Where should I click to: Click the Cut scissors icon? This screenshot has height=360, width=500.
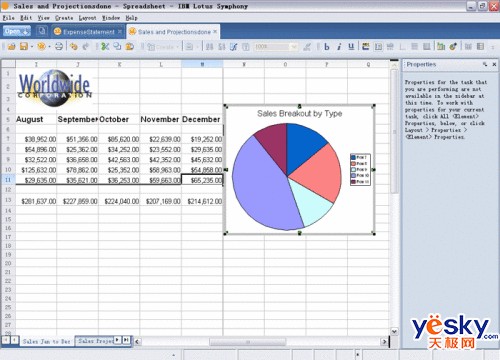(105, 47)
